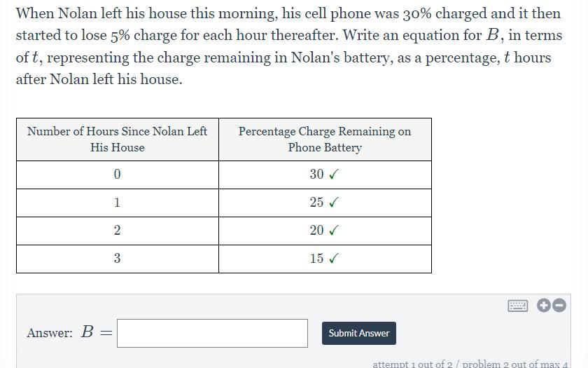Select the hours cell showing 0
This screenshot has height=368, width=588.
118,175
